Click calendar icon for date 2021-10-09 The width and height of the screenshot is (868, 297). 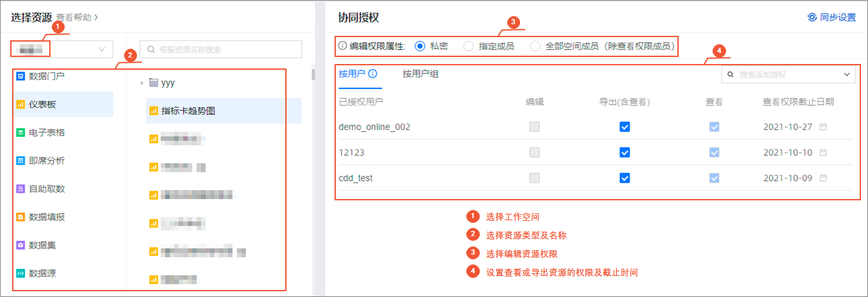pos(823,178)
